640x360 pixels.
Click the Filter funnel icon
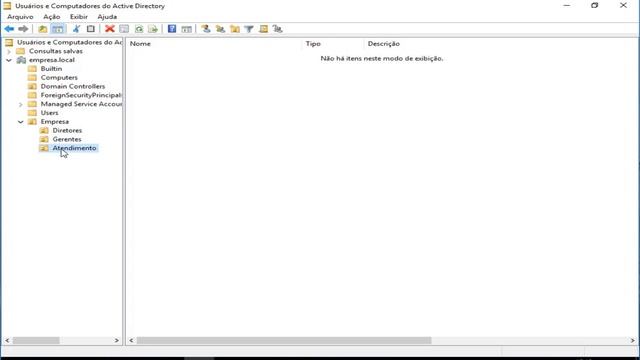249,29
